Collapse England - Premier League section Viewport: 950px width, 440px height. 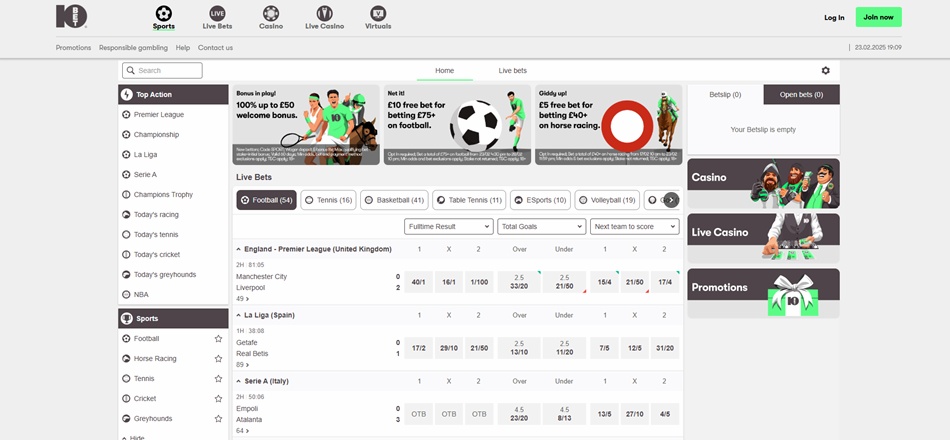(239, 249)
